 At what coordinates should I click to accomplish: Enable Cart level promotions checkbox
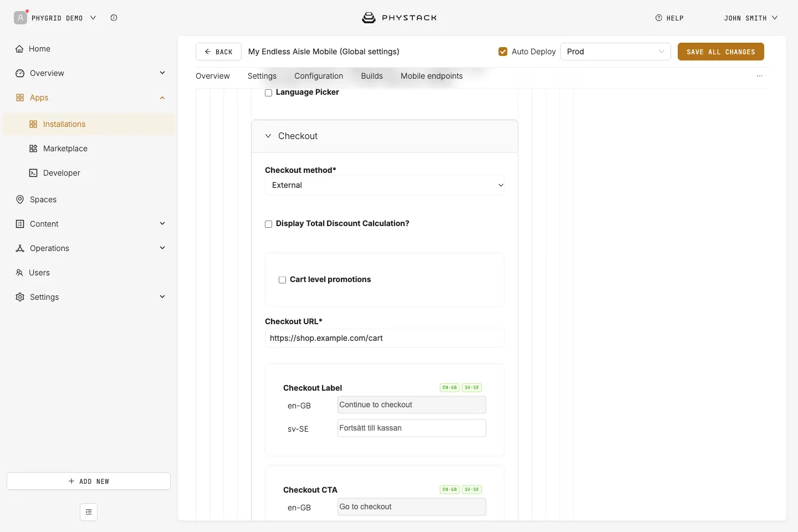(x=282, y=280)
